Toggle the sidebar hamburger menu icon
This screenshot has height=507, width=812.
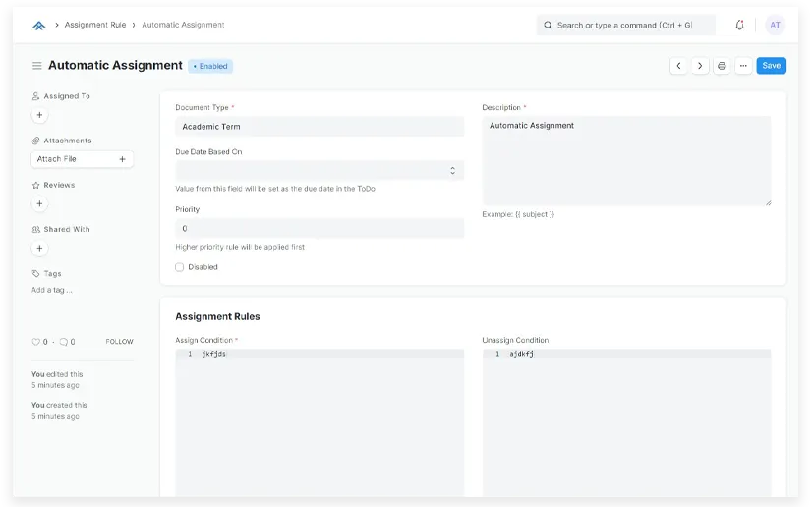pyautogui.click(x=37, y=66)
